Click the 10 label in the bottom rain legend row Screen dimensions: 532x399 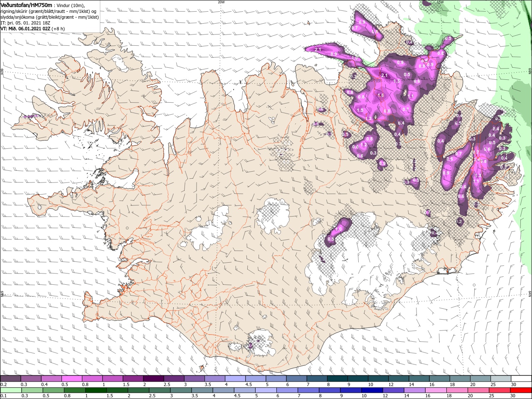pos(364,396)
